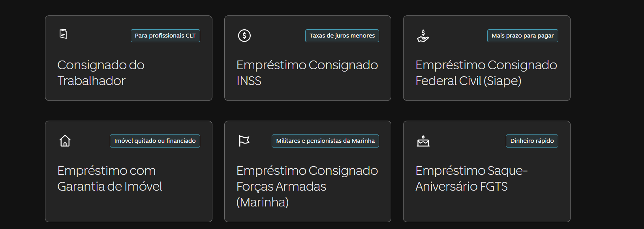This screenshot has height=229, width=644.
Task: Open "Empréstimo com Garantia de Imóvel" title
Action: 109,178
